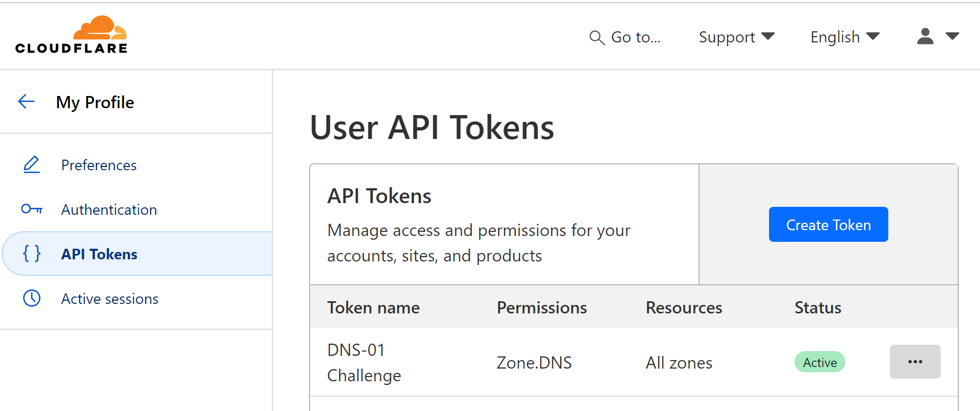
Task: Open the Active sessions section
Action: pos(110,299)
